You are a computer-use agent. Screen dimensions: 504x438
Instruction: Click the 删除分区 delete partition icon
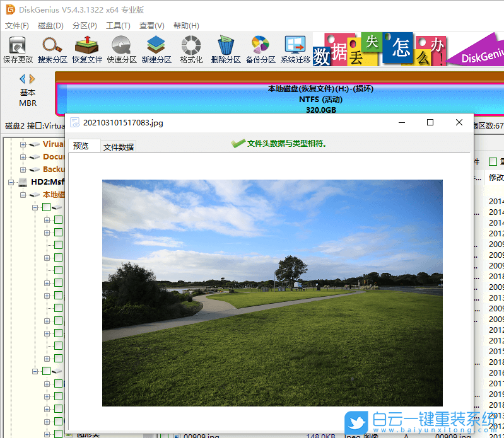click(x=226, y=50)
